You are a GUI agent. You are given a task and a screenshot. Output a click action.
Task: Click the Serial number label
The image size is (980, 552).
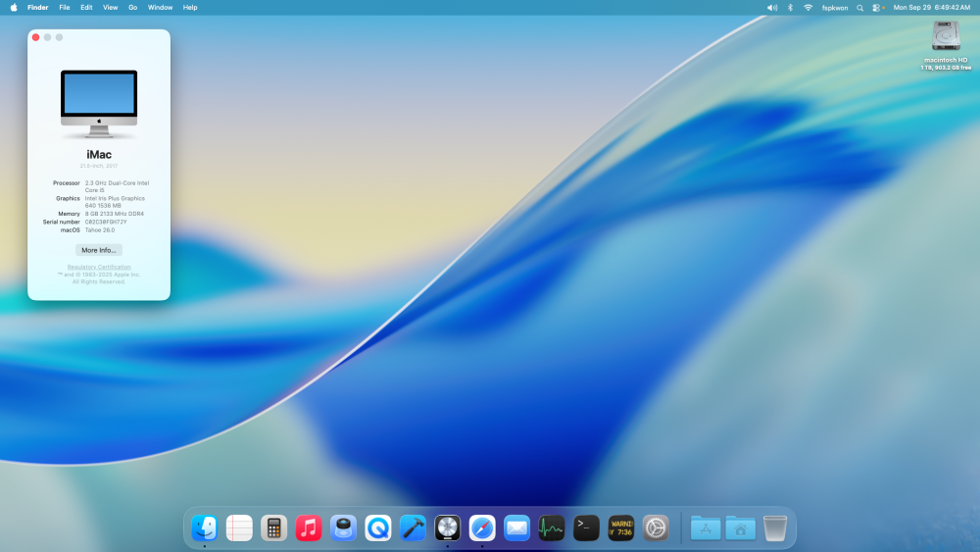(x=61, y=222)
